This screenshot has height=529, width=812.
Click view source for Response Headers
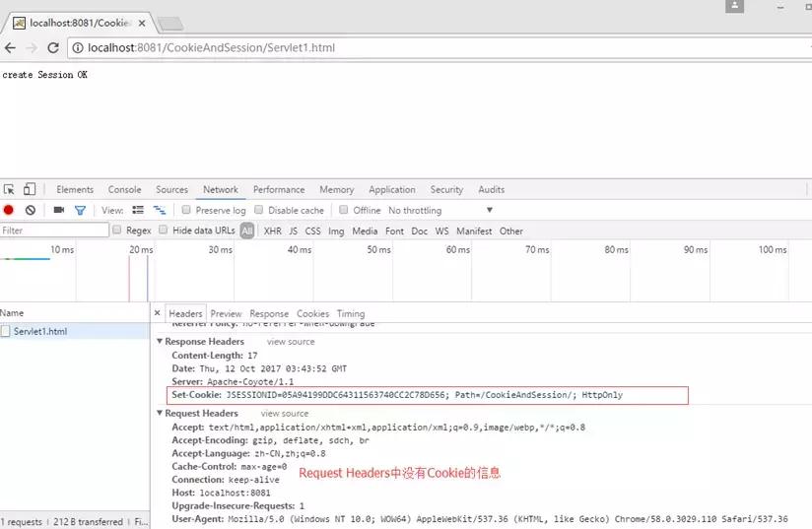click(x=291, y=342)
